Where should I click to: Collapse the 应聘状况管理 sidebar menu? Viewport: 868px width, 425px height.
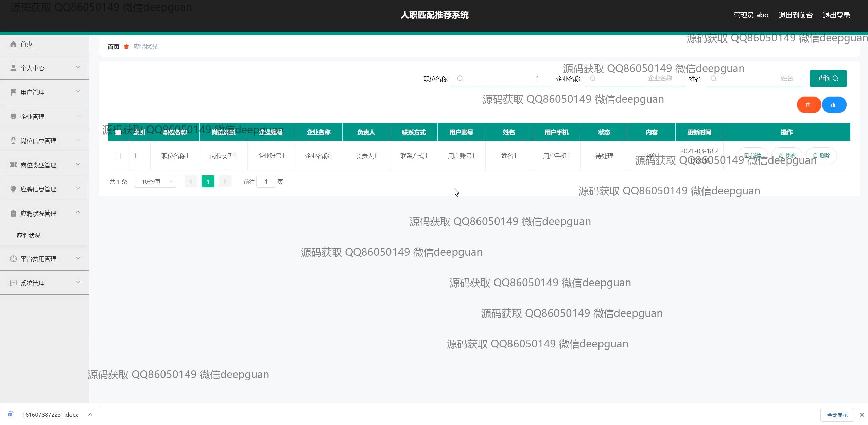click(x=44, y=214)
